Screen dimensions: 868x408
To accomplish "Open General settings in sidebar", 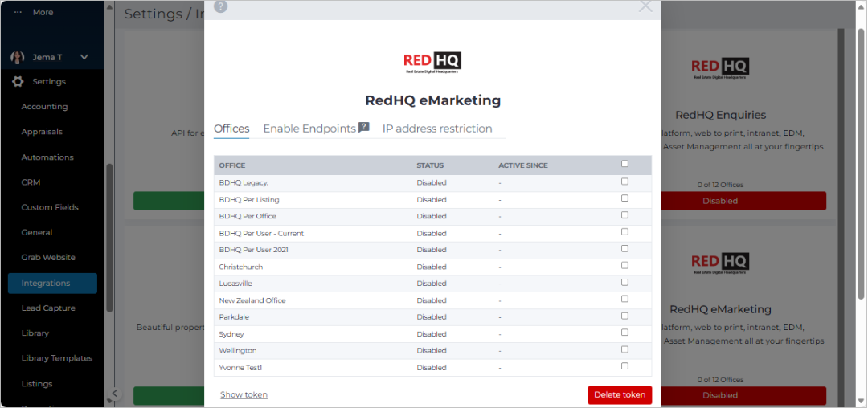I will click(36, 232).
